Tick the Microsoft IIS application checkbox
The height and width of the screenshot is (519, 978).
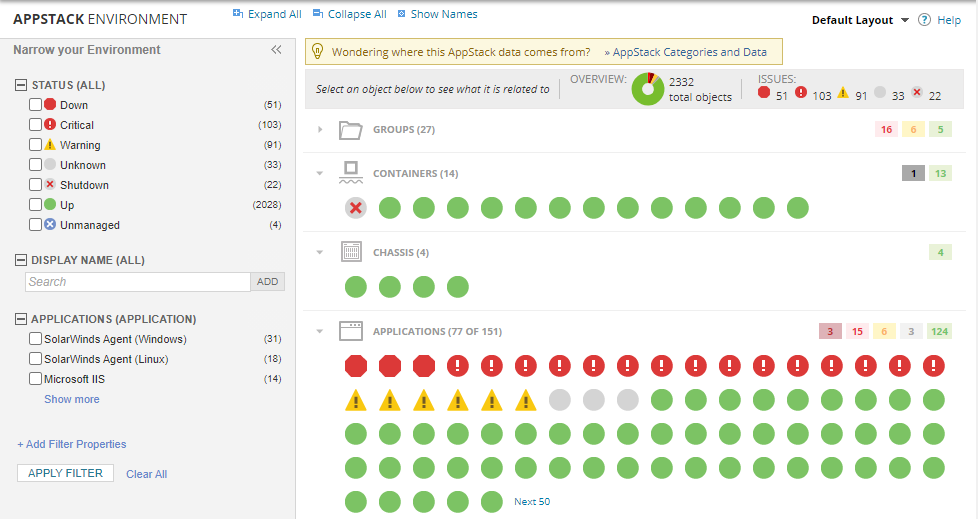click(x=36, y=379)
